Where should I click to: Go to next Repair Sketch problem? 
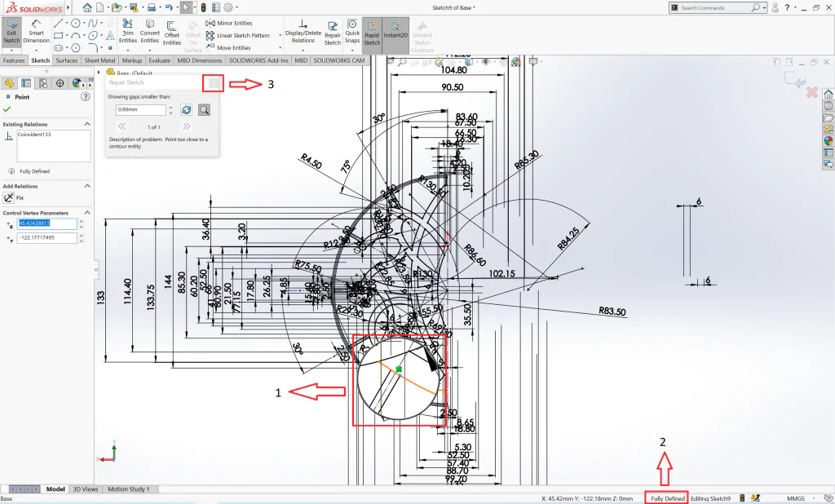187,126
